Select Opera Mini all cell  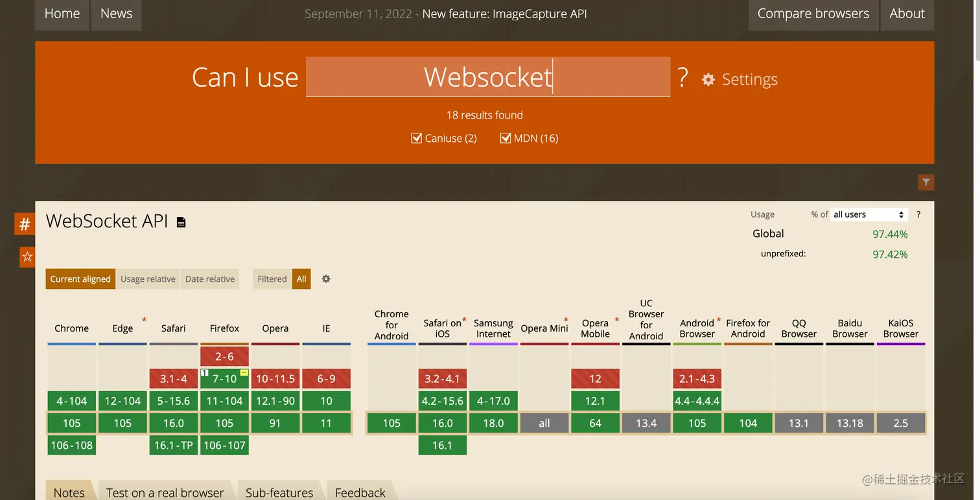(x=544, y=423)
